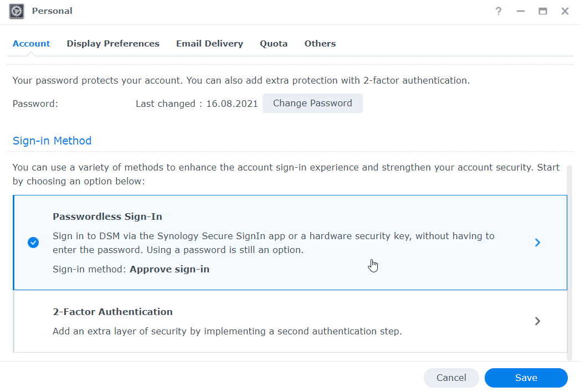This screenshot has height=392, width=580.
Task: Select the 2-Factor Authentication method
Action: click(222, 321)
